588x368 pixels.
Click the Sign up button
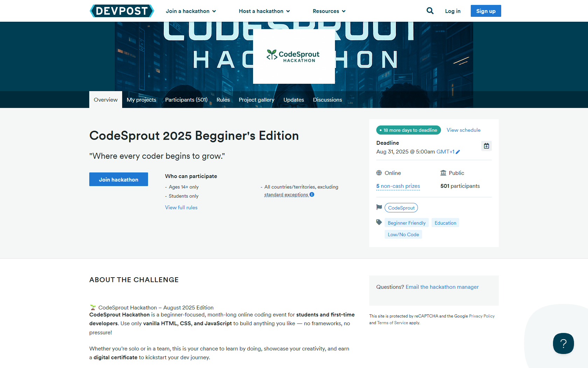[x=485, y=11]
